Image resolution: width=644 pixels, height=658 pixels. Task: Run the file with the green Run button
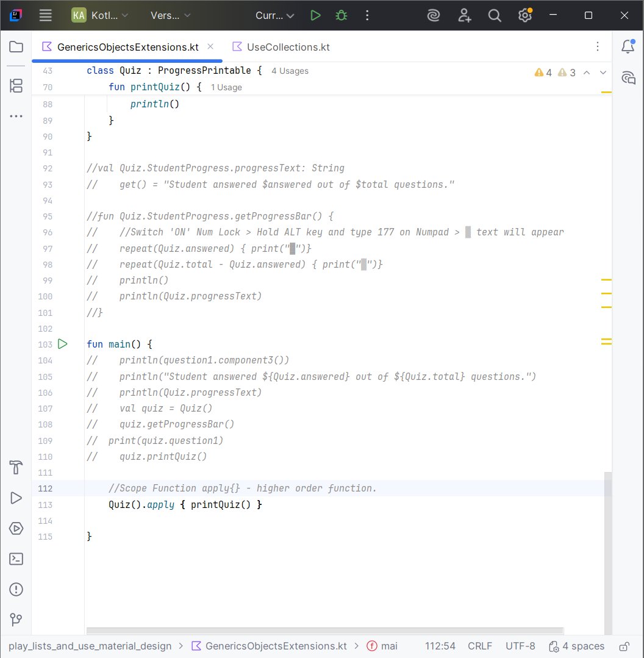(315, 16)
